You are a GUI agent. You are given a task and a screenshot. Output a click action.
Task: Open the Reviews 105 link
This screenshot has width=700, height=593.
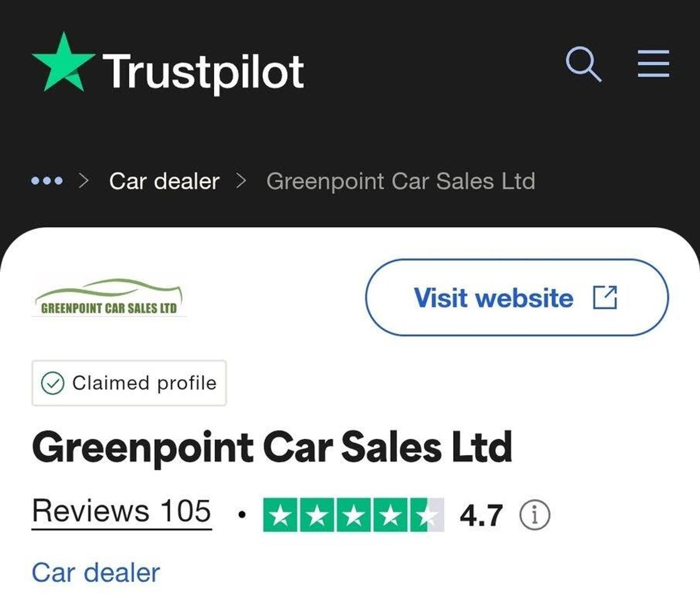[x=122, y=512]
